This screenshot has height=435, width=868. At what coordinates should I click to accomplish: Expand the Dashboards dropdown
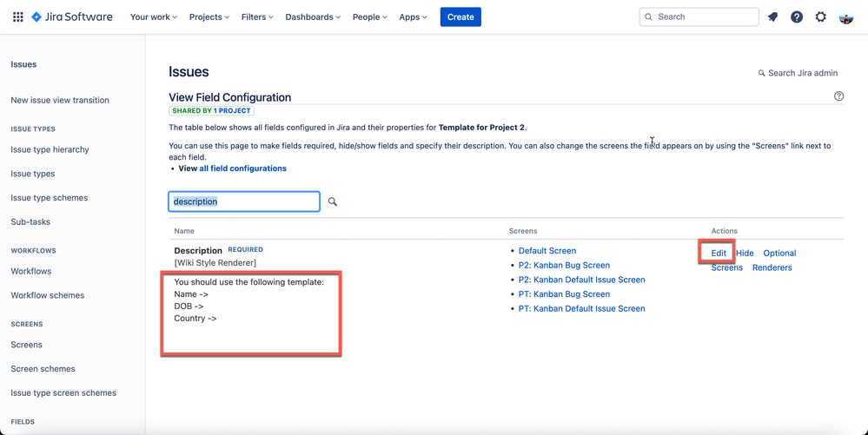click(x=314, y=17)
